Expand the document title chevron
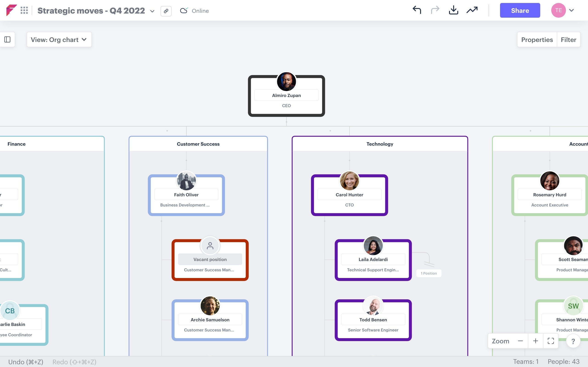 point(152,11)
